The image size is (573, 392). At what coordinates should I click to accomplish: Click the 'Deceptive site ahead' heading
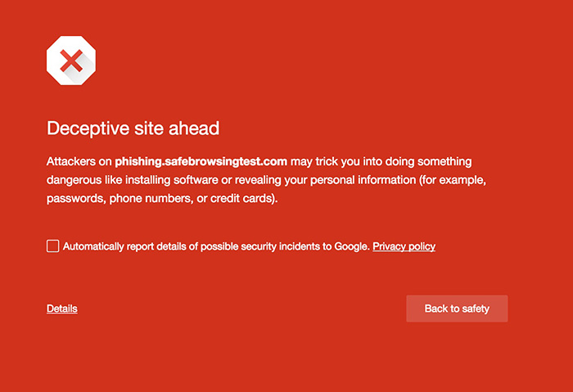click(x=133, y=128)
